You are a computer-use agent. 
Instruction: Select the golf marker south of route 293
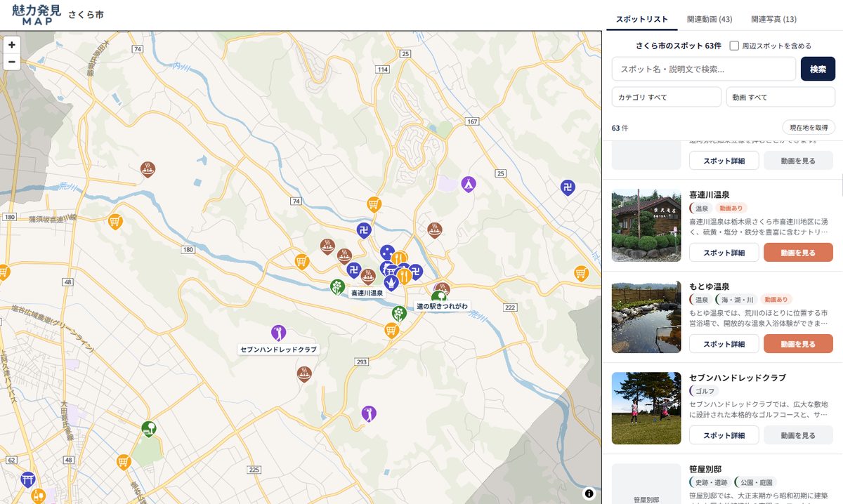[369, 413]
